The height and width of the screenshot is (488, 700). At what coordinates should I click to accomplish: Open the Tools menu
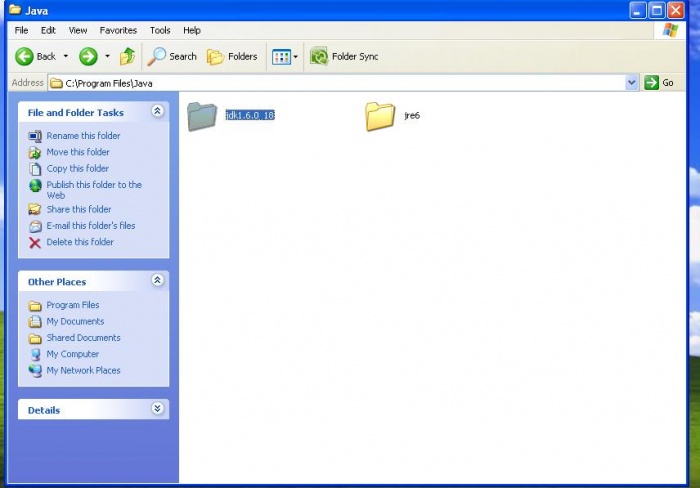pyautogui.click(x=160, y=30)
